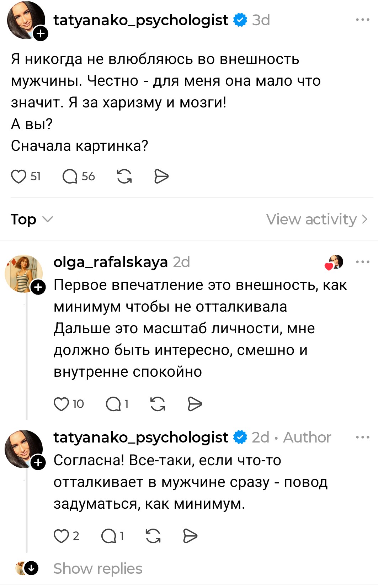Open the three-dot menu on main post
This screenshot has width=378, height=588.
362,20
